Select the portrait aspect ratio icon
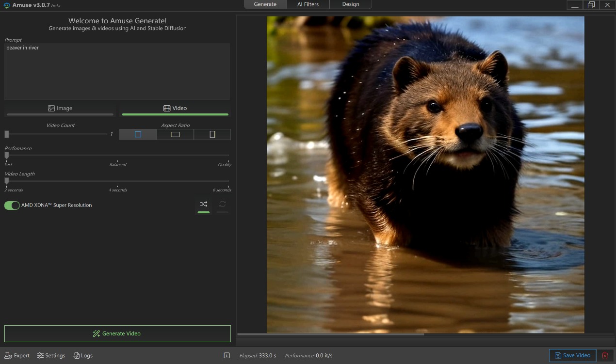The width and height of the screenshot is (616, 364). point(212,134)
